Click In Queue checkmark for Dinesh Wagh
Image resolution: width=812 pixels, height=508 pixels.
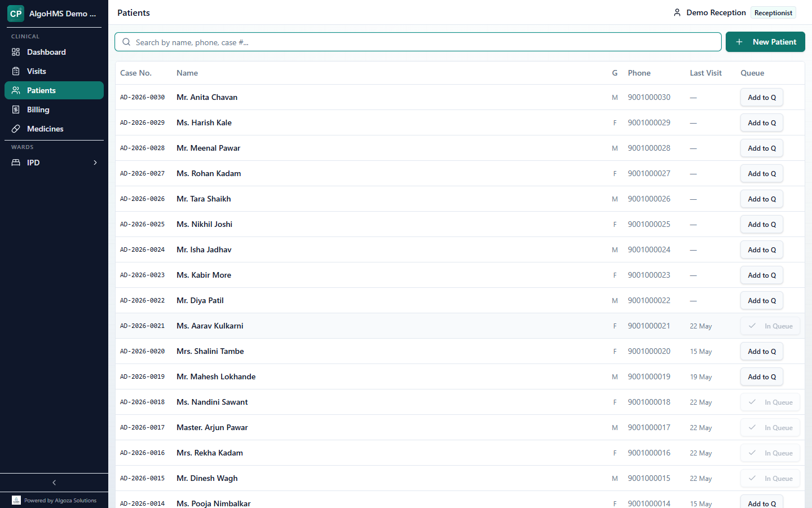pos(752,478)
